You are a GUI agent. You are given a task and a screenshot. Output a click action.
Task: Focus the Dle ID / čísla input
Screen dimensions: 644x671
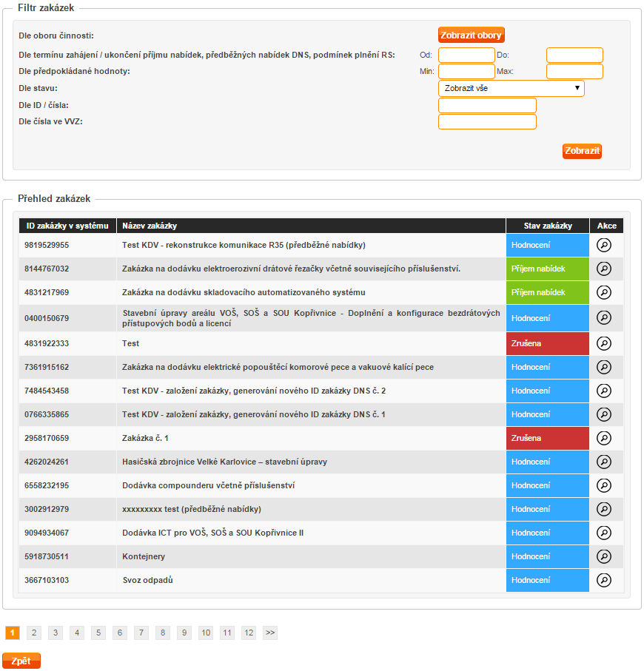[487, 105]
